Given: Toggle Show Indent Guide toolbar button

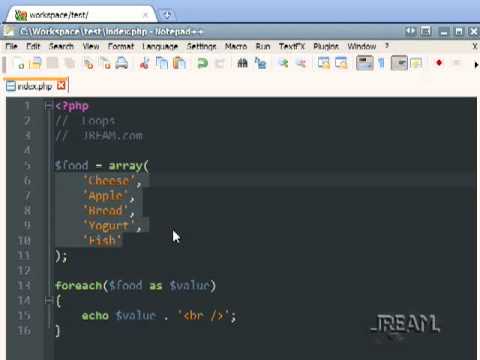Looking at the screenshot, I should 399,63.
